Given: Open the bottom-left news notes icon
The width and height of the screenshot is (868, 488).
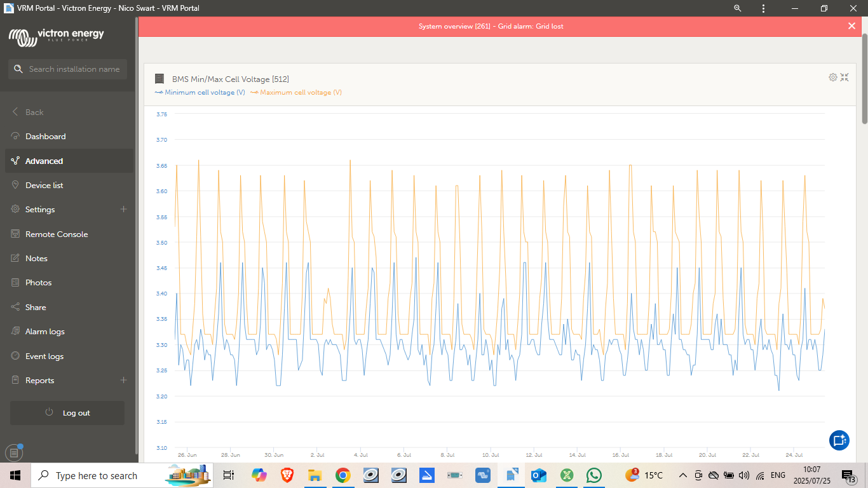Looking at the screenshot, I should tap(14, 453).
